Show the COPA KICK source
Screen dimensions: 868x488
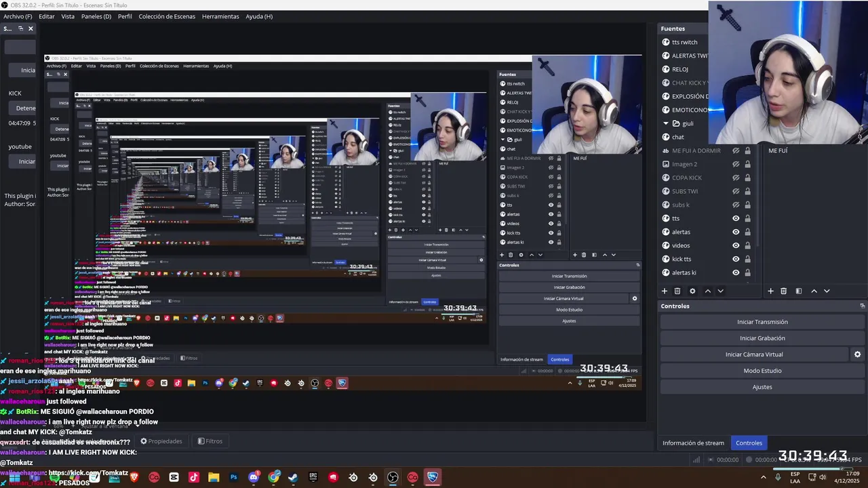pyautogui.click(x=736, y=178)
